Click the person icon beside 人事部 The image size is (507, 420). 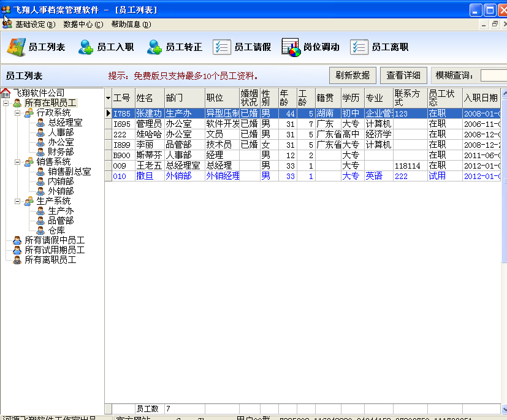tap(40, 132)
